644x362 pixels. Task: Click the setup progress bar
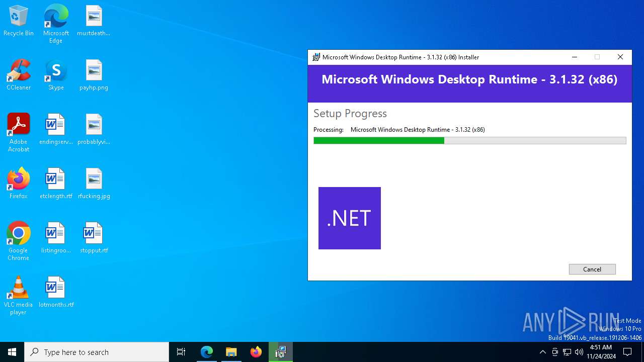pos(470,141)
